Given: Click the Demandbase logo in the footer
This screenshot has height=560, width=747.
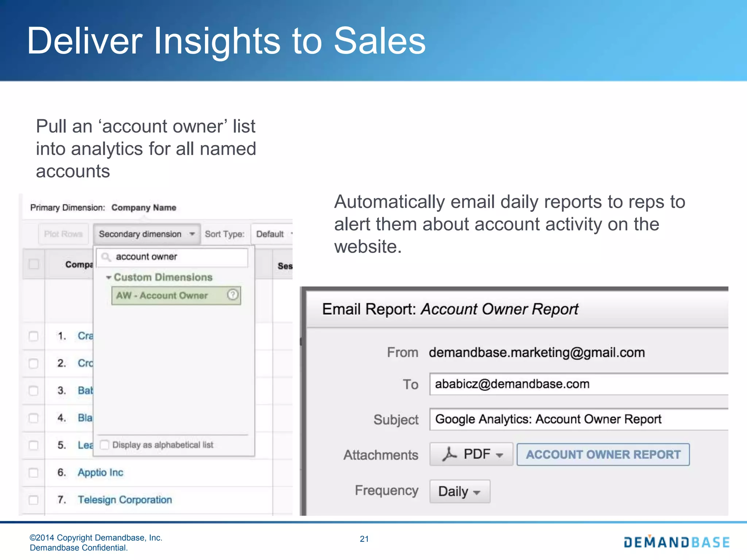Looking at the screenshot, I should pos(677,542).
